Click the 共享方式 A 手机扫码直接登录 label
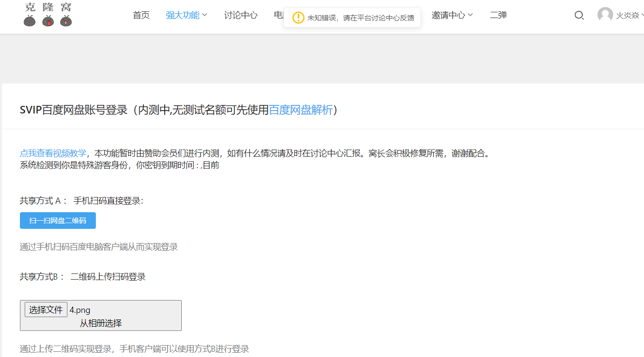The height and width of the screenshot is (357, 644). pyautogui.click(x=82, y=201)
